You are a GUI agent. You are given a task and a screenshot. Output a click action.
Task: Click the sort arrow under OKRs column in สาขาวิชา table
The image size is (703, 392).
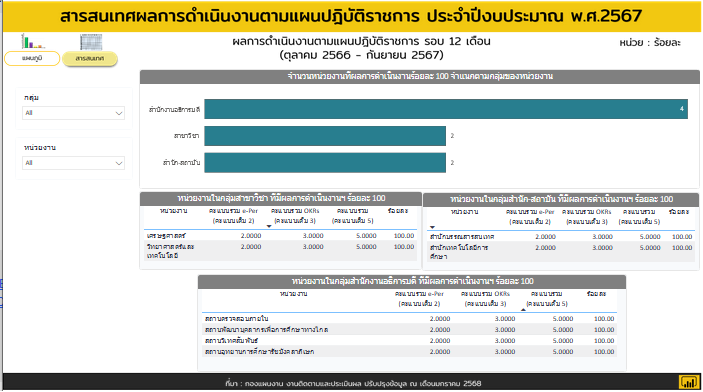269,226
